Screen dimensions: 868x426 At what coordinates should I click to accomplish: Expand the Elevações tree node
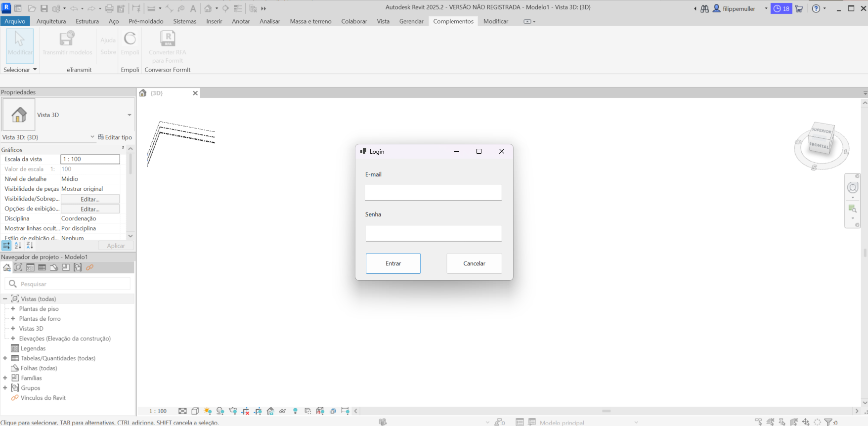[x=13, y=339]
